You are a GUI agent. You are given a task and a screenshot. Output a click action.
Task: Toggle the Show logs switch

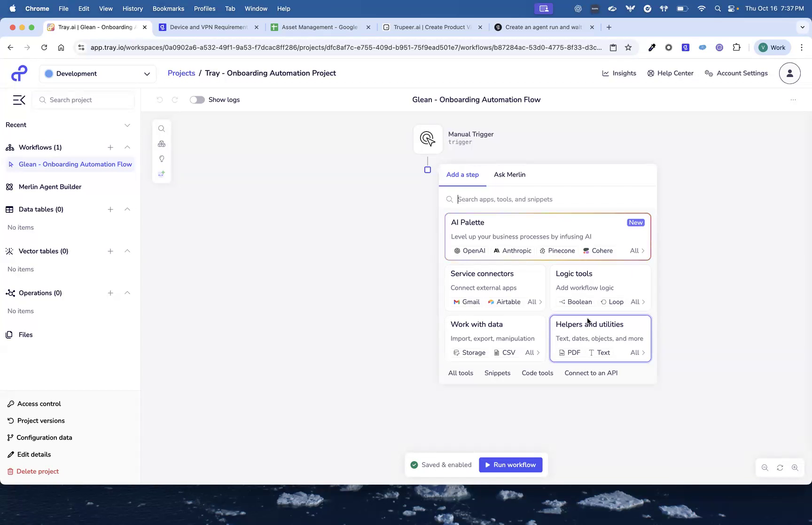coord(197,100)
